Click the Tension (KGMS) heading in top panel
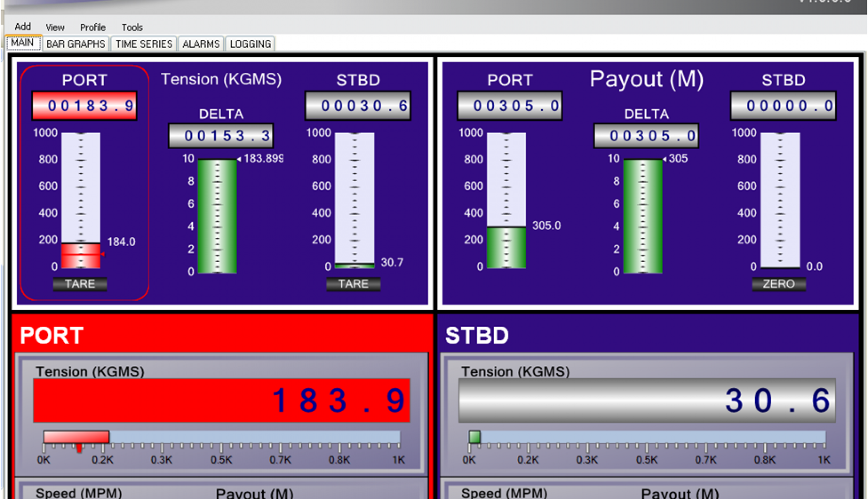The image size is (868, 499). point(221,79)
